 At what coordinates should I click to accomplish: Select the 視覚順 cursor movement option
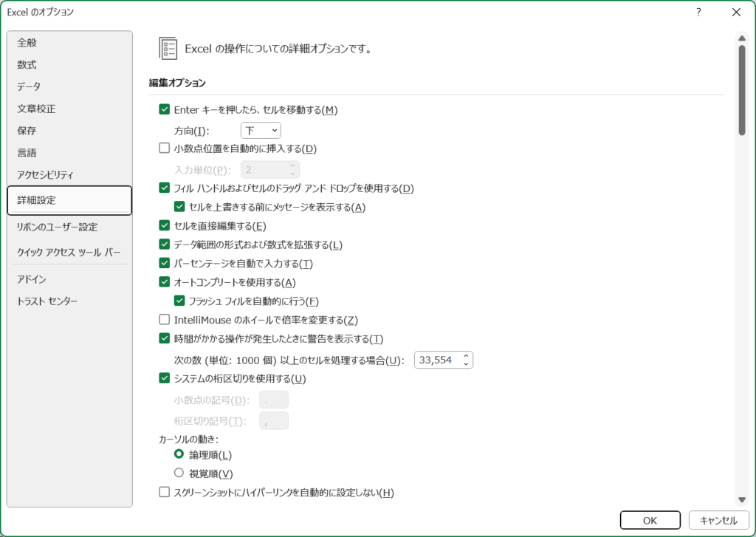(178, 473)
